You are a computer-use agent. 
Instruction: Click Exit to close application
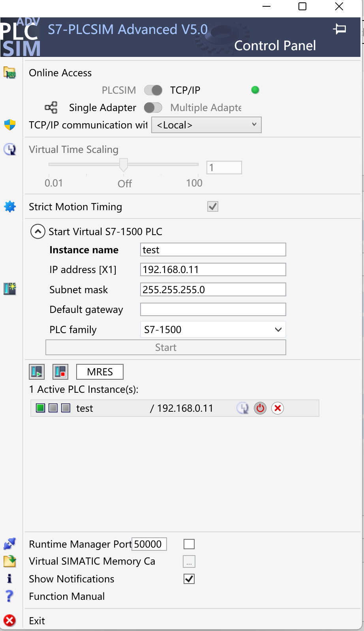point(37,621)
